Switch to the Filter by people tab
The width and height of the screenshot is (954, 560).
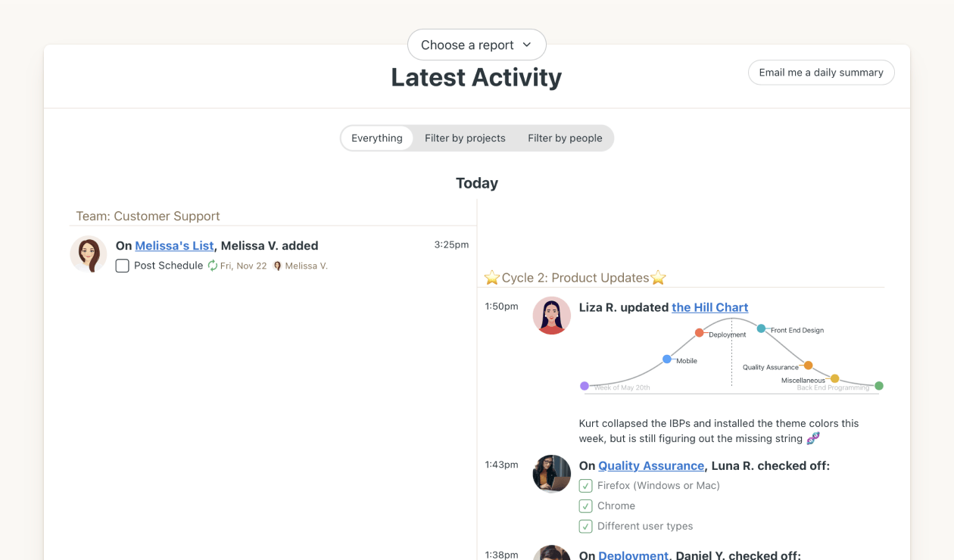565,138
